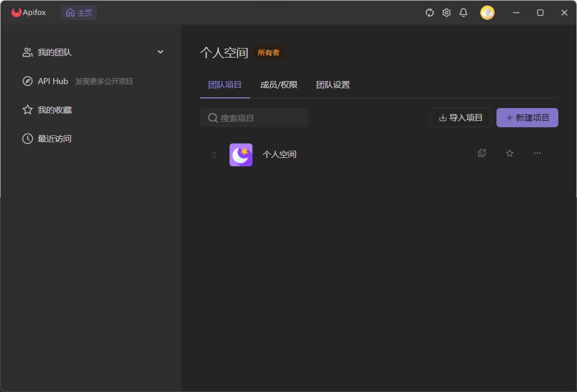Click the user avatar in title bar

(487, 13)
